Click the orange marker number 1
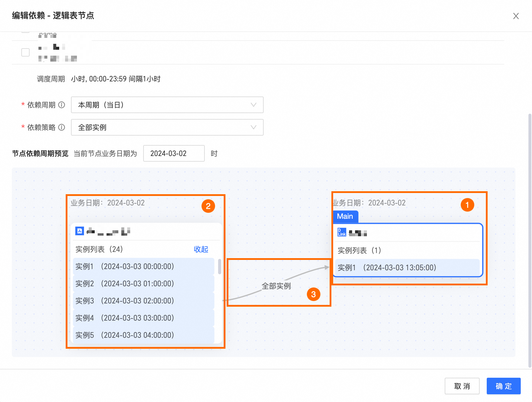Image resolution: width=532 pixels, height=402 pixels. pos(467,205)
